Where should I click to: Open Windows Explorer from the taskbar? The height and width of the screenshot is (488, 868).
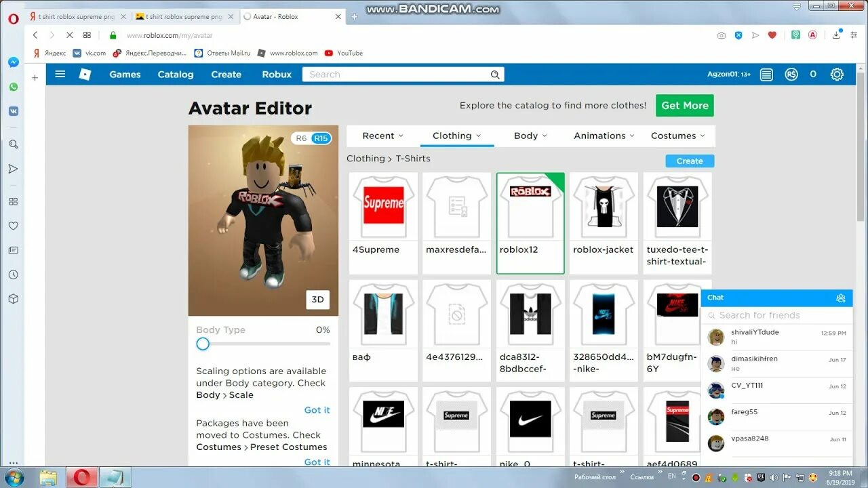pyautogui.click(x=48, y=478)
